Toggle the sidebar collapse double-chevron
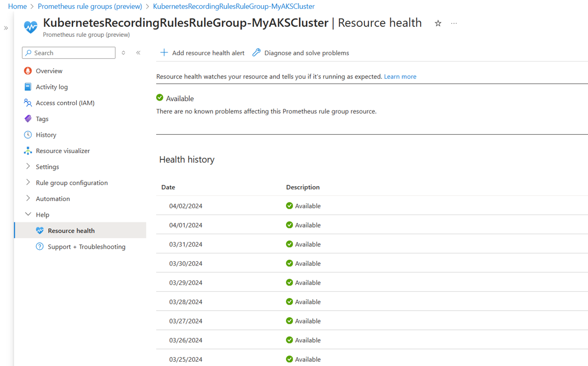Image resolution: width=588 pixels, height=366 pixels. coord(138,53)
